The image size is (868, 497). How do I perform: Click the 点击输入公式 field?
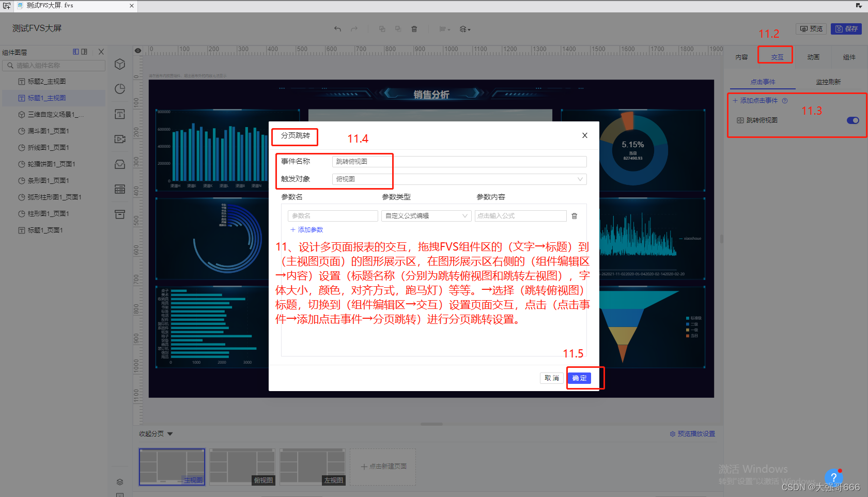[x=520, y=216]
